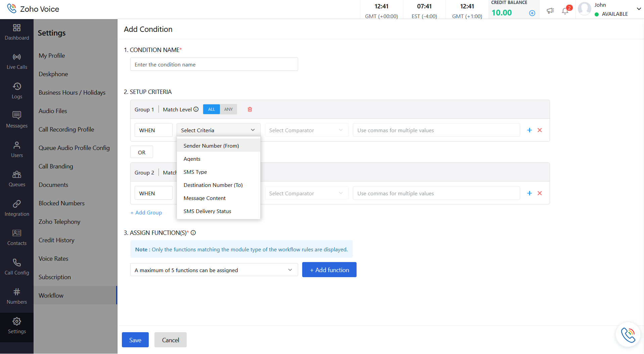The width and height of the screenshot is (644, 354).
Task: Open the notifications bell
Action: click(x=565, y=11)
